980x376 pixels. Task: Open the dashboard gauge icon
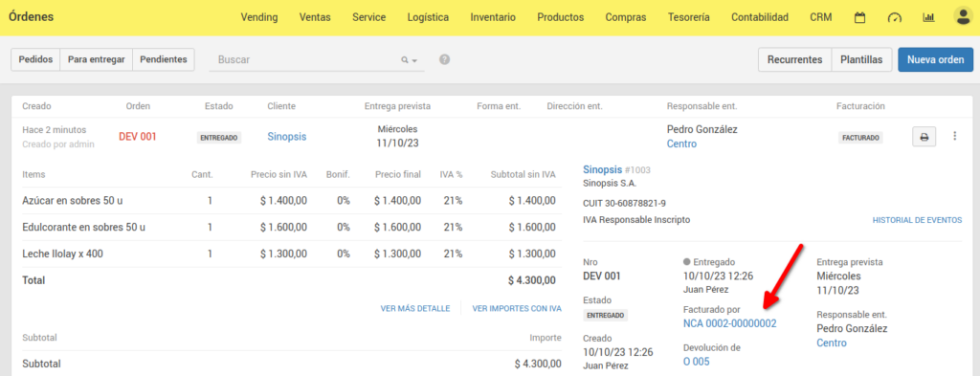pyautogui.click(x=895, y=17)
